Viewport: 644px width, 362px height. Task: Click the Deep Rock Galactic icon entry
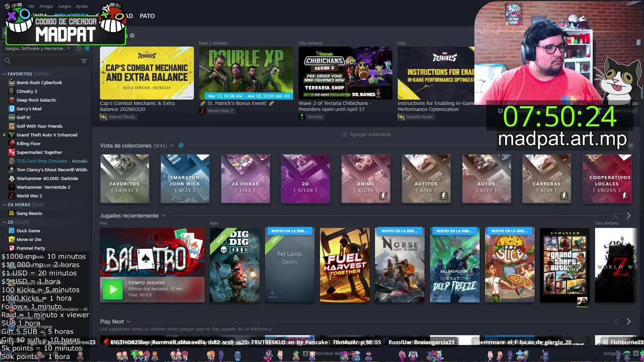click(12, 100)
